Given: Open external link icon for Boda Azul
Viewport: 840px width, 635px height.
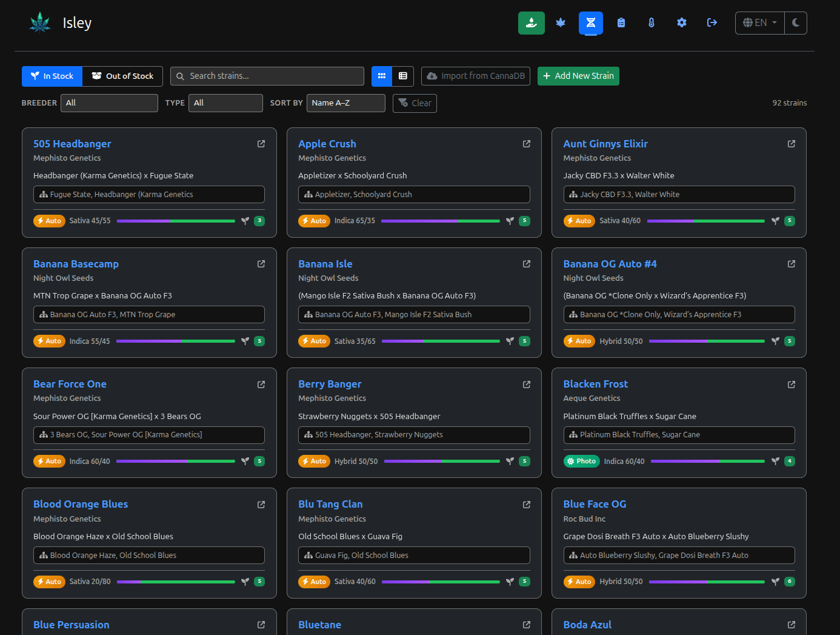Looking at the screenshot, I should point(792,625).
